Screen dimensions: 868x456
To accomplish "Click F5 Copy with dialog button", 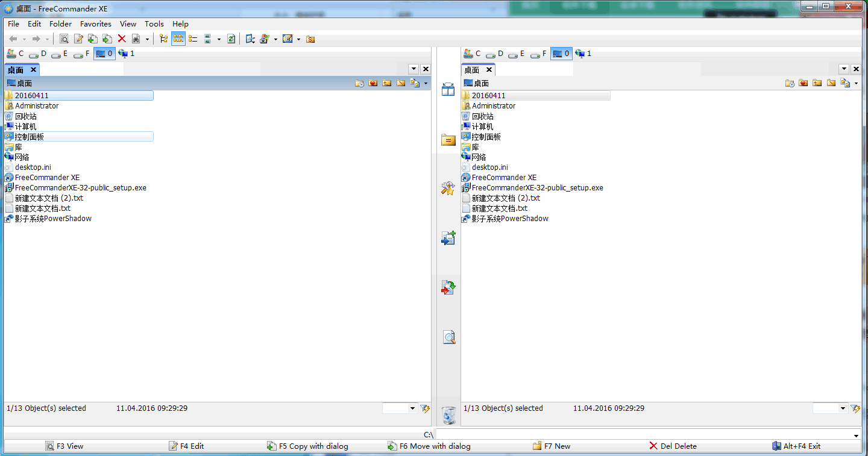I will coord(307,446).
